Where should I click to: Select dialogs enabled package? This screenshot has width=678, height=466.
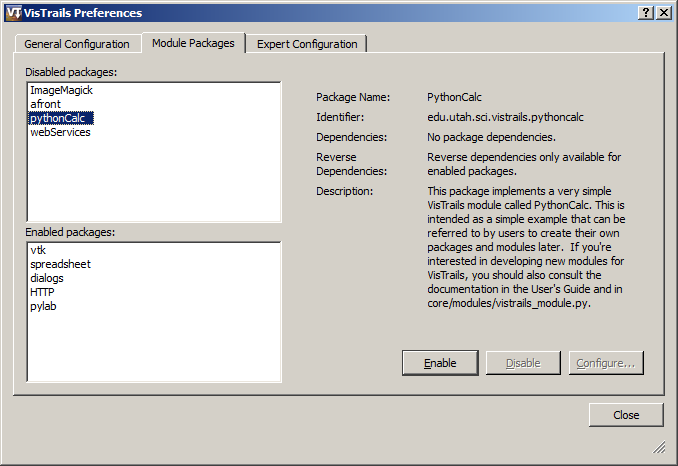pos(47,278)
